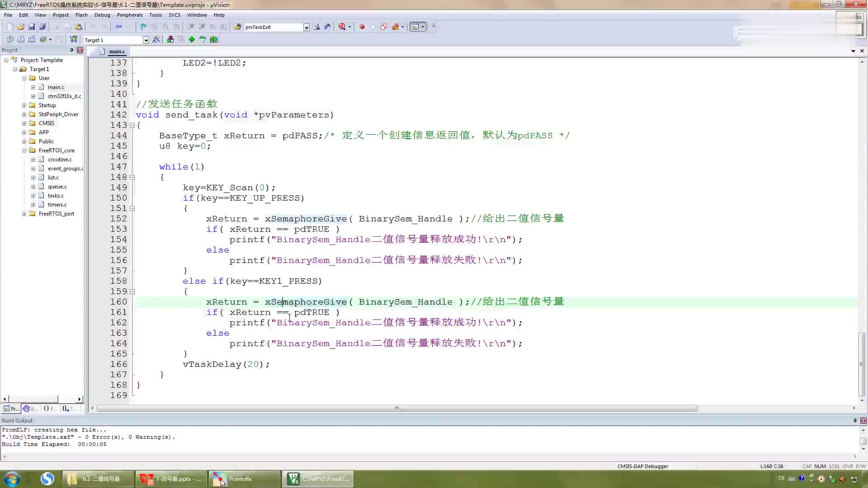
Task: Click the Translate file build icon
Action: pos(10,39)
